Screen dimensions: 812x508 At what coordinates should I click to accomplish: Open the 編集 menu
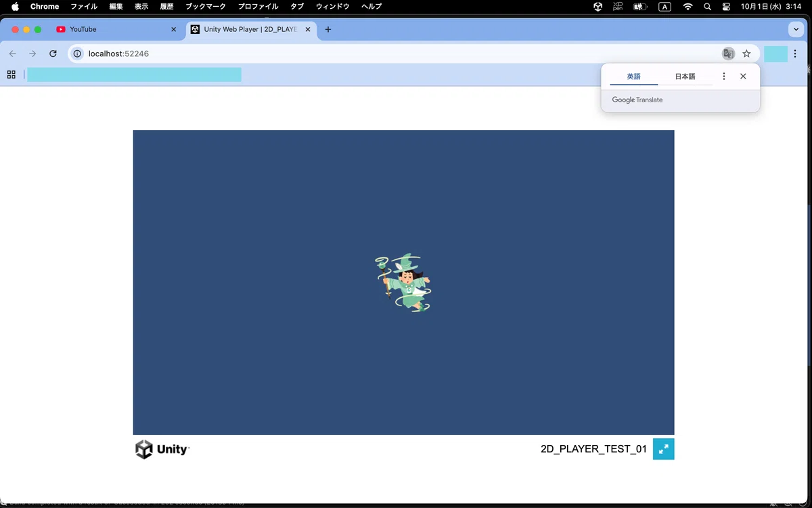pos(116,6)
